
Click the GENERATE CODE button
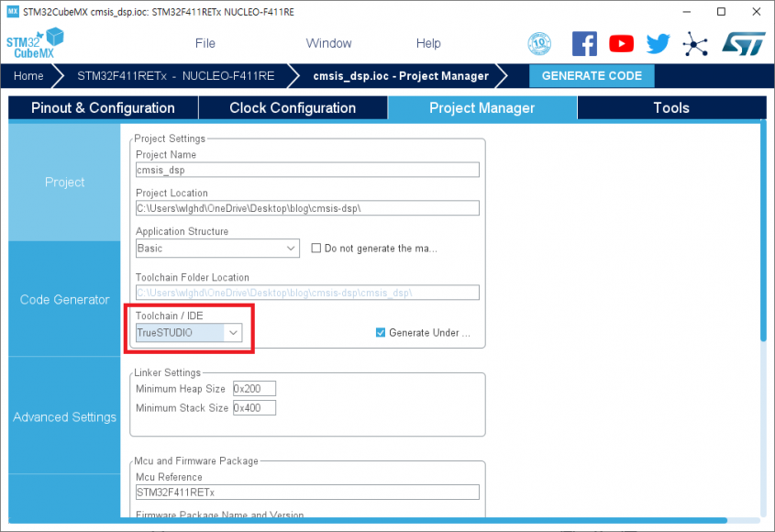pyautogui.click(x=592, y=75)
